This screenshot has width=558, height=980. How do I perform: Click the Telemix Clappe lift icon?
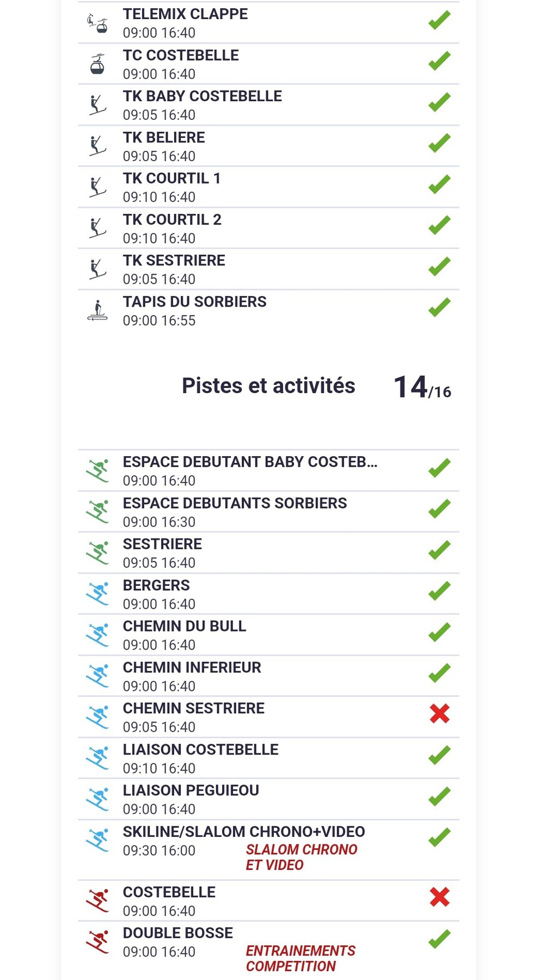(x=98, y=23)
